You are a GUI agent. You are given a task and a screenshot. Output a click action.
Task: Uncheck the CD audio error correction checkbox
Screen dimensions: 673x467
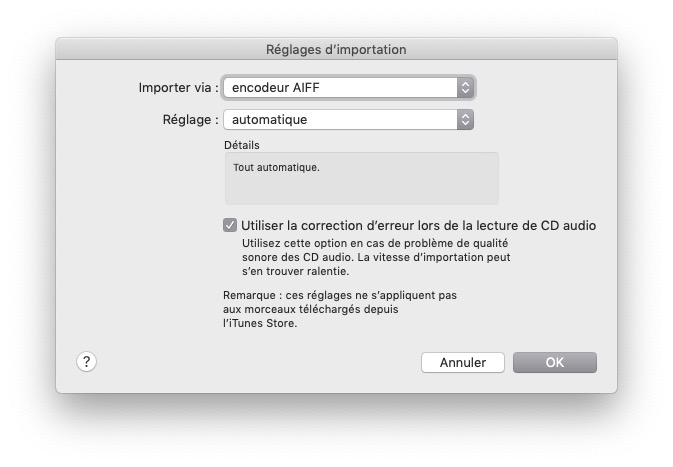pyautogui.click(x=230, y=225)
